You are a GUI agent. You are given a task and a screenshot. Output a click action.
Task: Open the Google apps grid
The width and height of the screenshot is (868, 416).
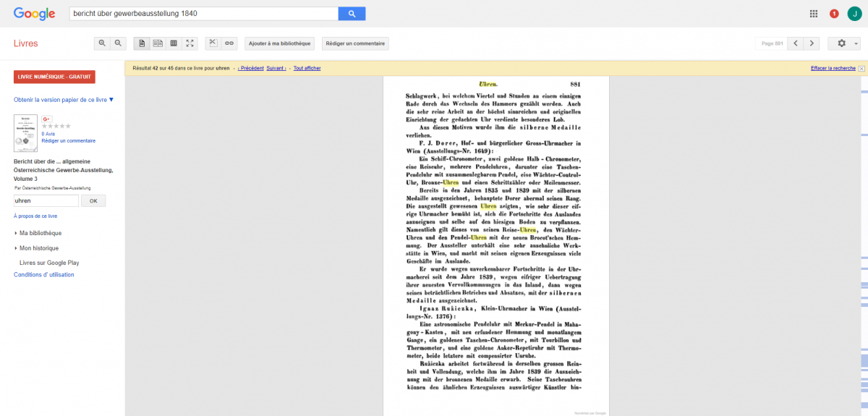814,14
